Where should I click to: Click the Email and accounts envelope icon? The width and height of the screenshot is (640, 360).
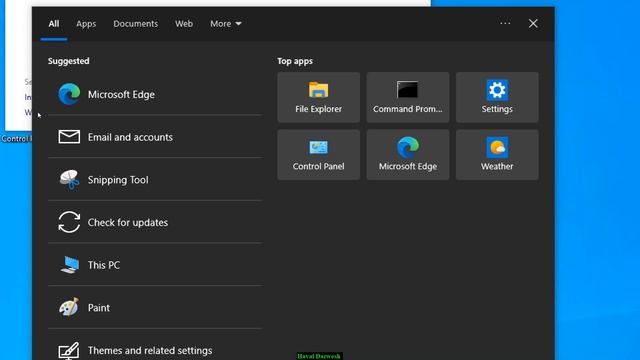[x=69, y=137]
